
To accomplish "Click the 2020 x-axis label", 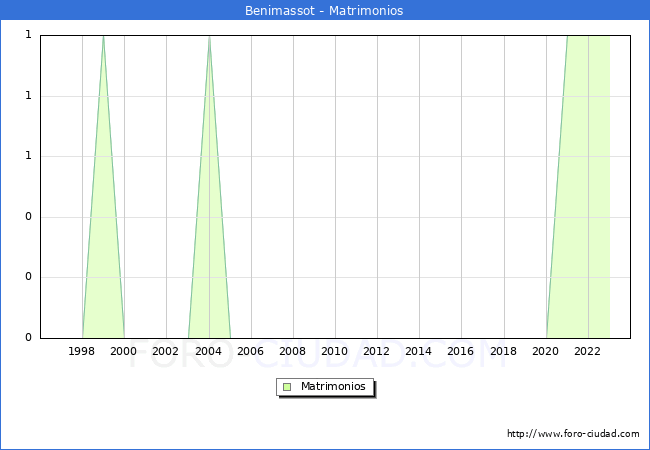I will click(546, 351).
